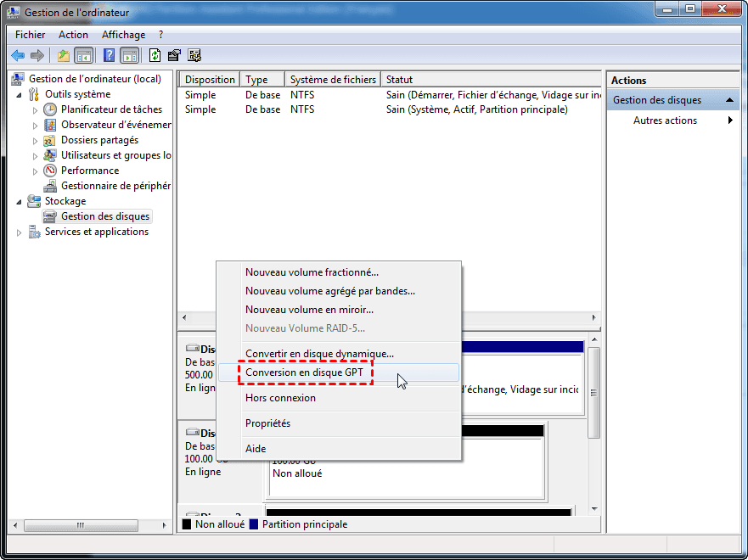Open the Action menu
Image resolution: width=748 pixels, height=560 pixels.
tap(73, 35)
